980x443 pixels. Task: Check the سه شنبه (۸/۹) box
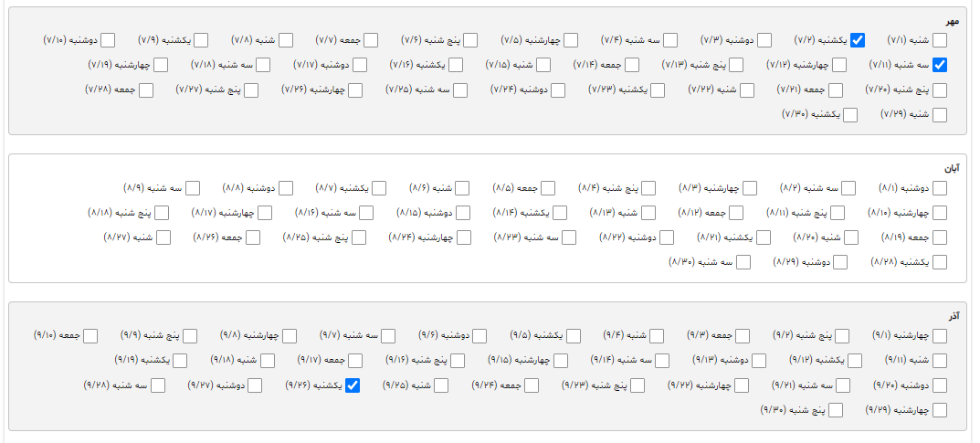(193, 188)
